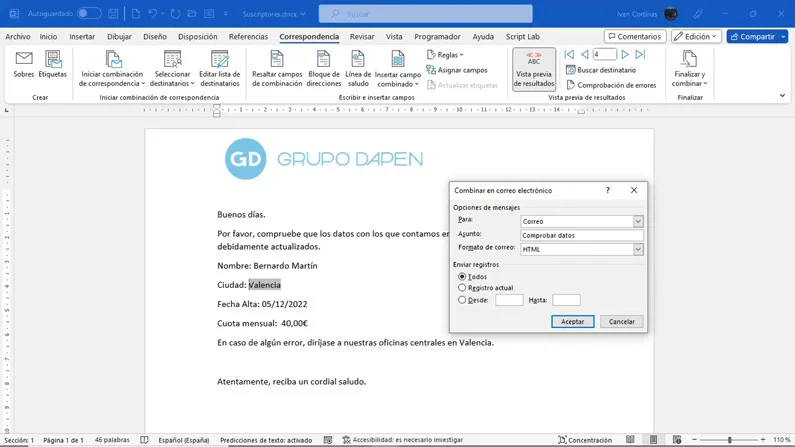
Task: Go to first record arrow
Action: point(569,54)
